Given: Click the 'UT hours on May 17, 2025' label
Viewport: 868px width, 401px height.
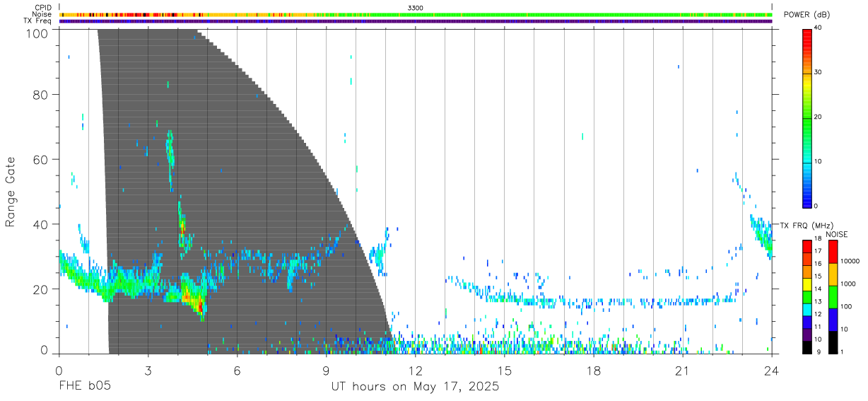Looking at the screenshot, I should (416, 387).
